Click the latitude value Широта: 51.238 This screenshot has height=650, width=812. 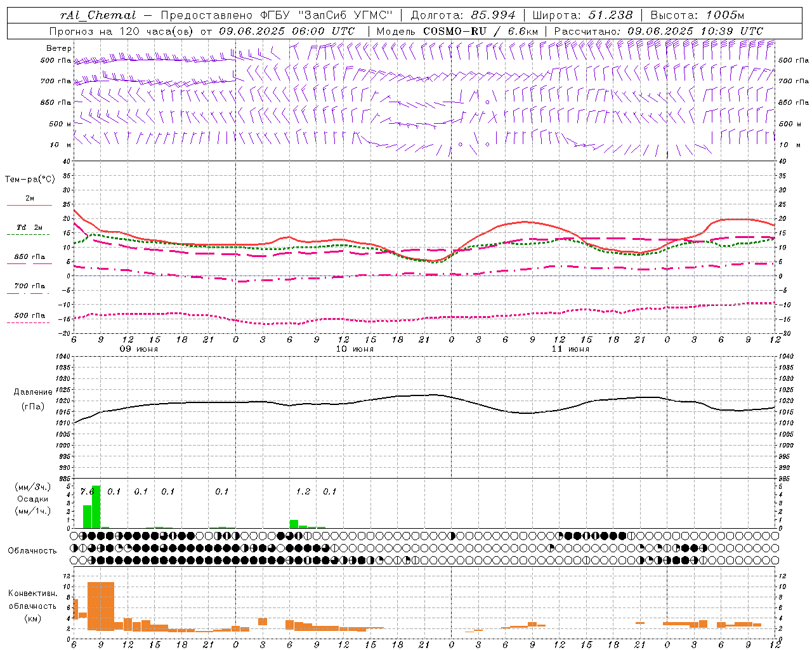pos(582,15)
